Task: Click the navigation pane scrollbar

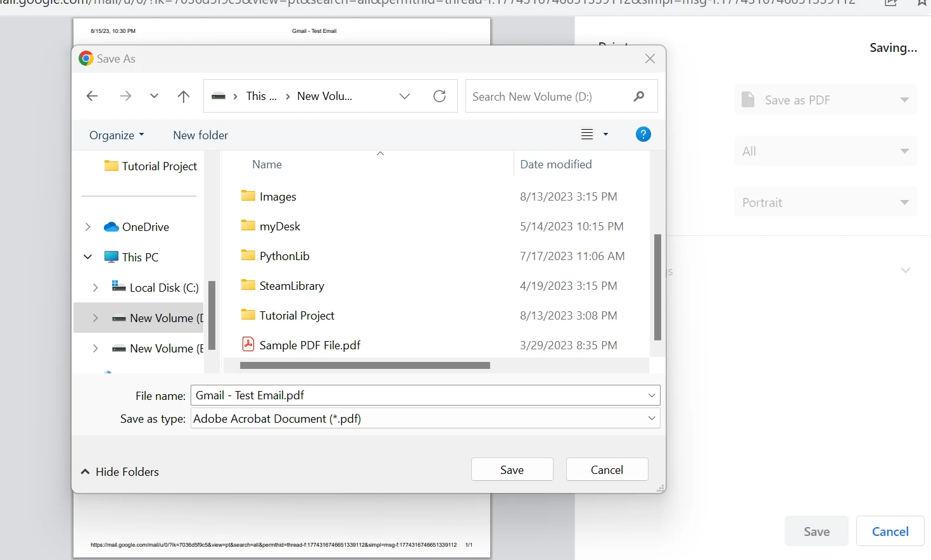Action: pos(212,315)
